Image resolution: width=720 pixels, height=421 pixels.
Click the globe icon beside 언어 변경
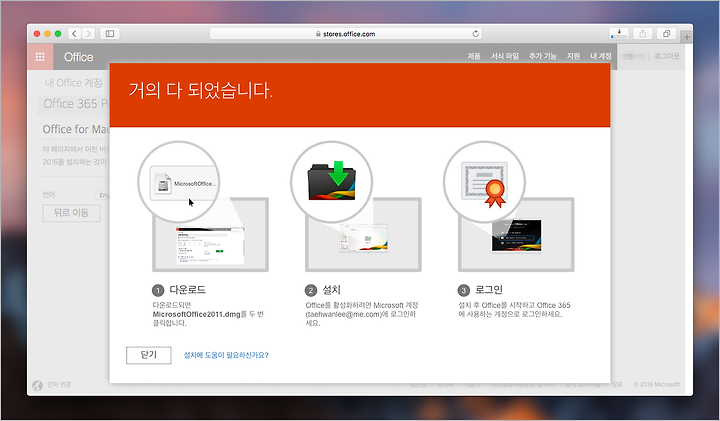37,385
